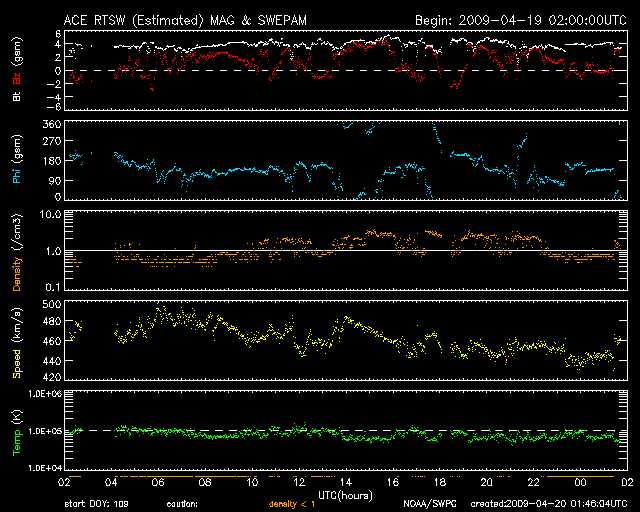This screenshot has width=640, height=512.
Task: Click the 00 hour tick on time axis
Action: coord(580,481)
